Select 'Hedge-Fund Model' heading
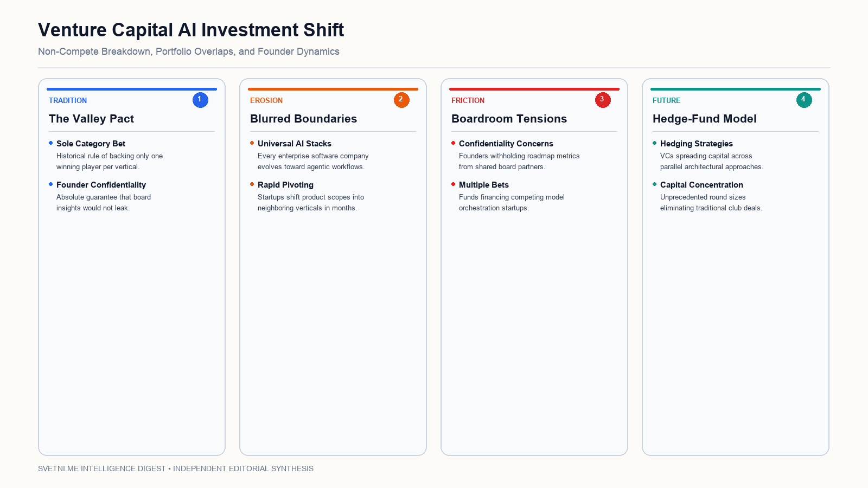 click(704, 119)
